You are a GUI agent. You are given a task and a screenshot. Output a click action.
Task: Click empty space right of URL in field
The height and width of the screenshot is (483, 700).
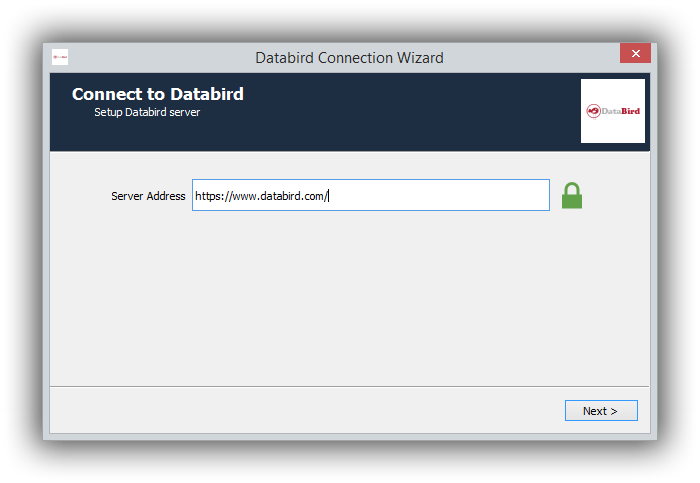point(438,195)
